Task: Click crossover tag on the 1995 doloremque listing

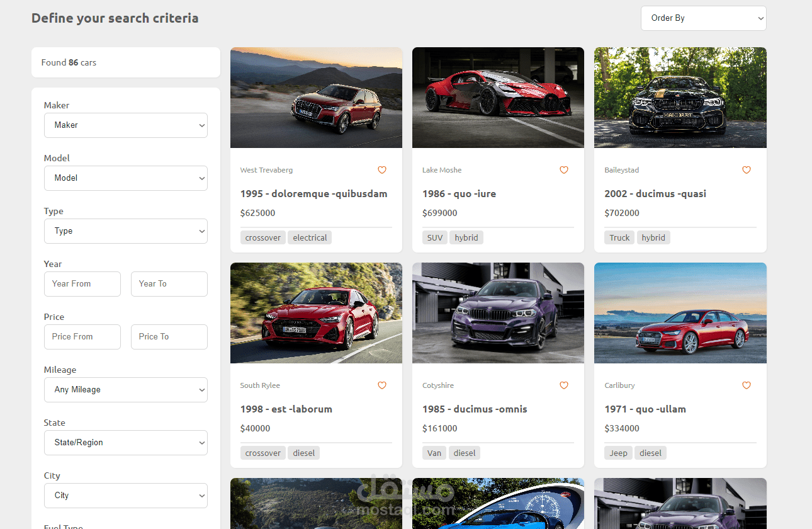Action: pos(263,237)
